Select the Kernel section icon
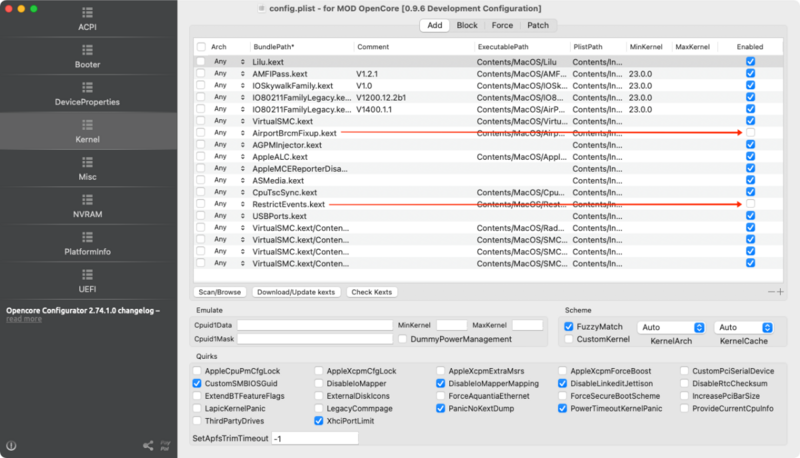 [x=87, y=125]
